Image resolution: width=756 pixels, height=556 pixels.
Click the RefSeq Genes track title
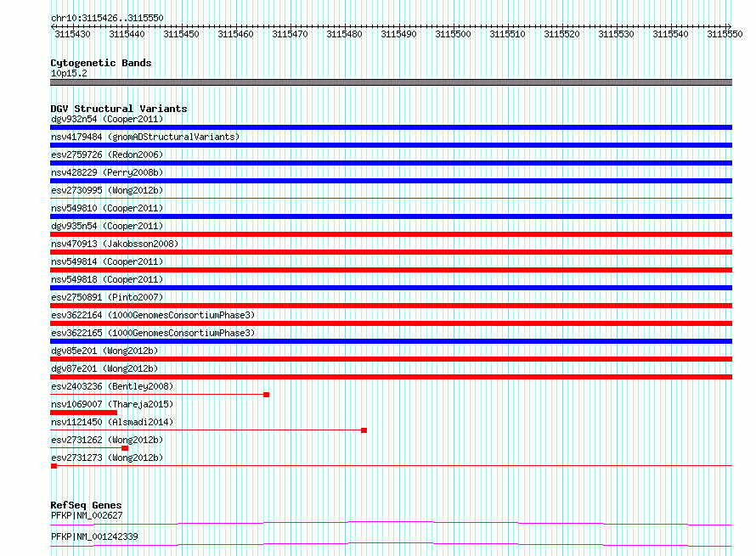(86, 505)
